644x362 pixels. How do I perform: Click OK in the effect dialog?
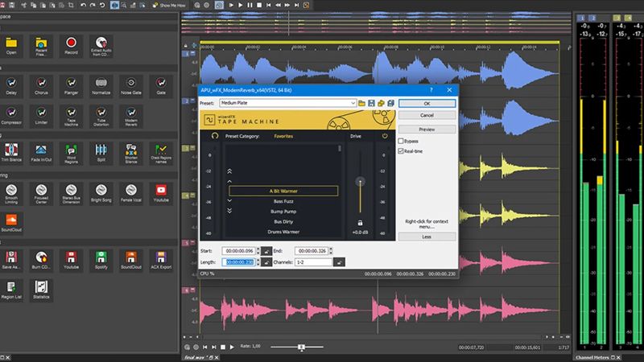tap(427, 104)
